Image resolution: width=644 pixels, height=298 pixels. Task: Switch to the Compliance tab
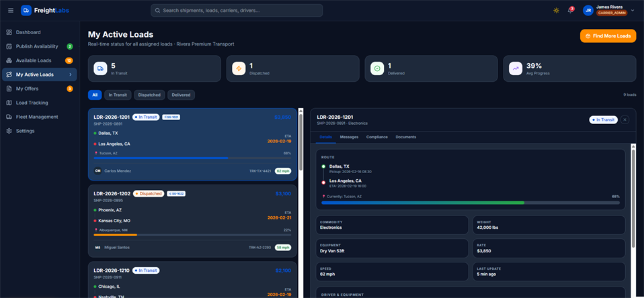coord(377,137)
